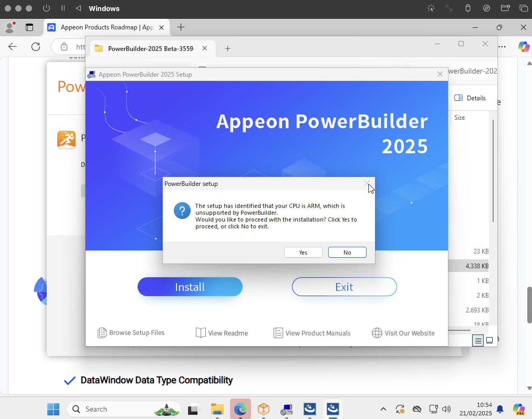The width and height of the screenshot is (532, 419).
Task: Click the OneDrive cloud tray icon
Action: click(x=417, y=409)
